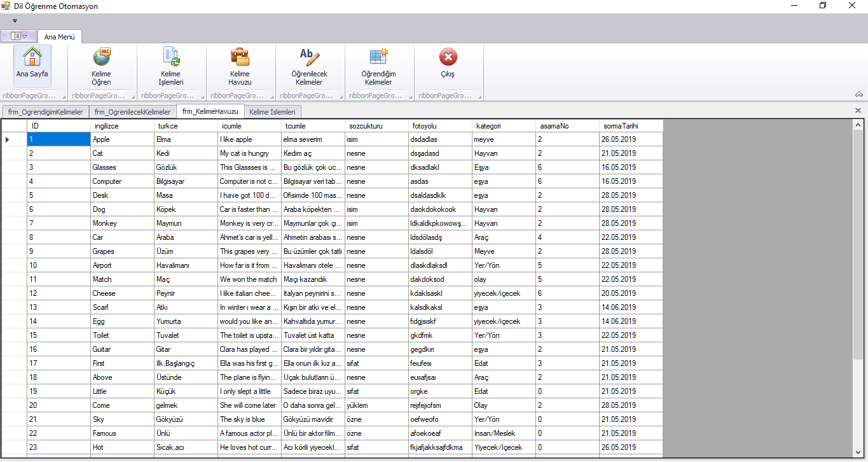Open Öğrenilecek Kelimeler via the Ab icon
Viewport: 868px width, 462px height.
[309, 64]
